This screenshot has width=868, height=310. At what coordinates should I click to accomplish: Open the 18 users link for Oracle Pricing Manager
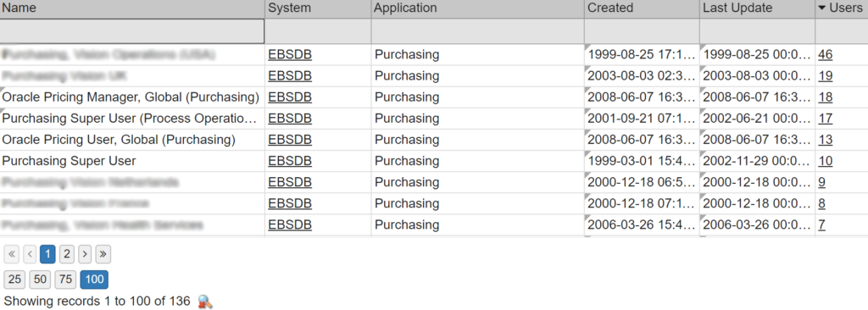826,97
